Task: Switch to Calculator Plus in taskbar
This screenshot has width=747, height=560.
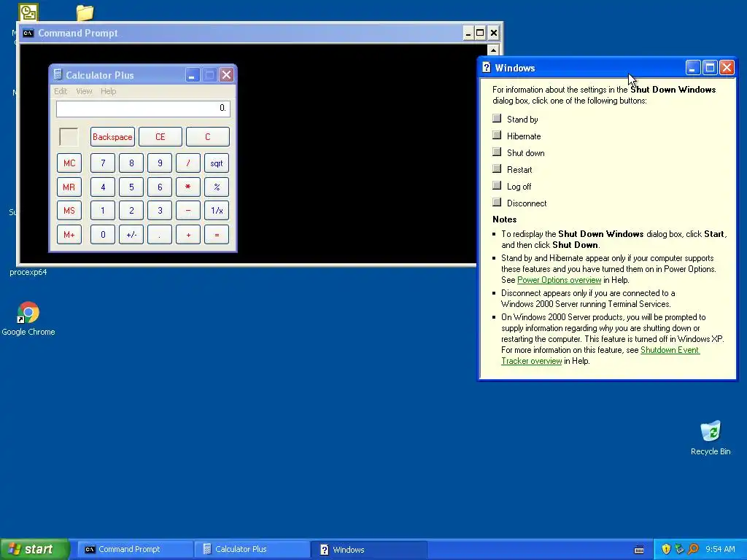Action: point(252,549)
